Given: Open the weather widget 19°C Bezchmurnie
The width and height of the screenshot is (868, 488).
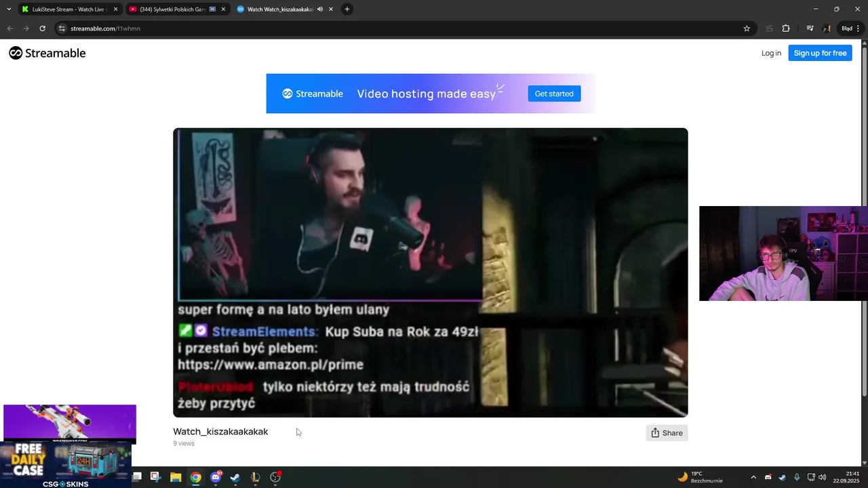Looking at the screenshot, I should 700,477.
